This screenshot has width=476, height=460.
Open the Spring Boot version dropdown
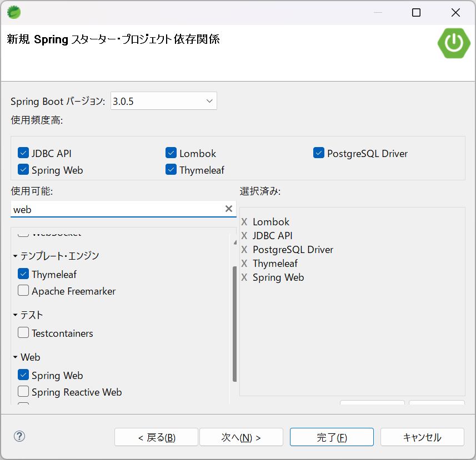tap(163, 101)
